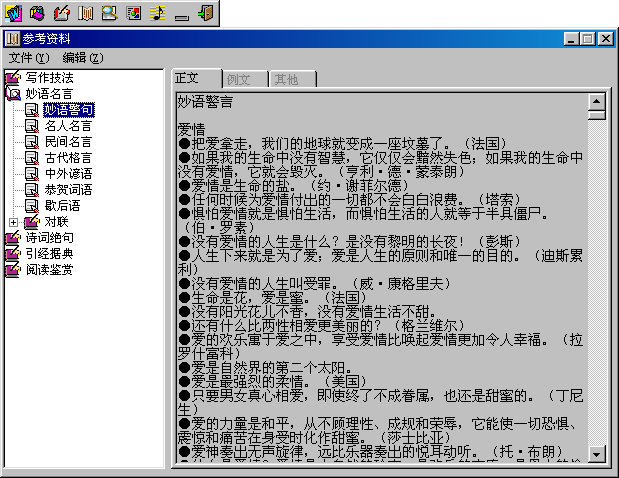The width and height of the screenshot is (619, 478).
Task: Open 歇后语 entry in the tree
Action: point(62,206)
